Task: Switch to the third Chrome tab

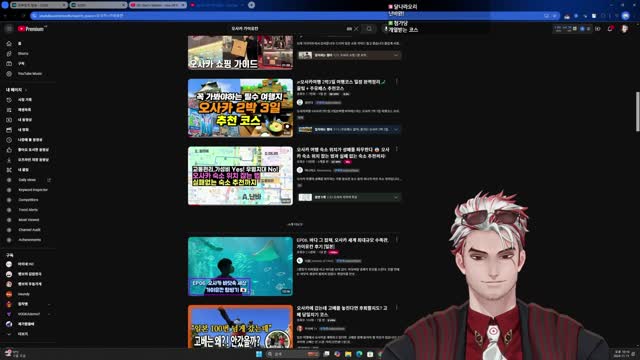Action: 158,5
